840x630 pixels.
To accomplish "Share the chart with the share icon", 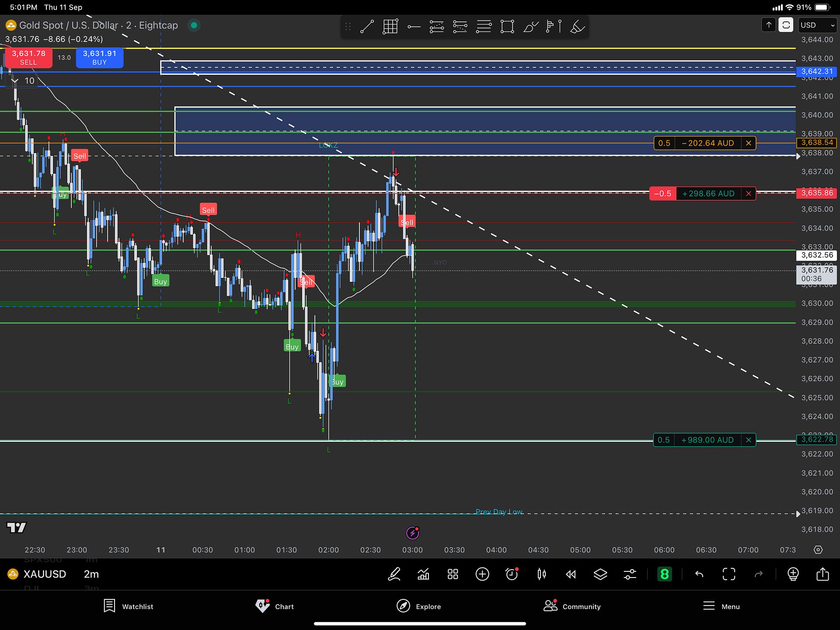I will pos(823,574).
